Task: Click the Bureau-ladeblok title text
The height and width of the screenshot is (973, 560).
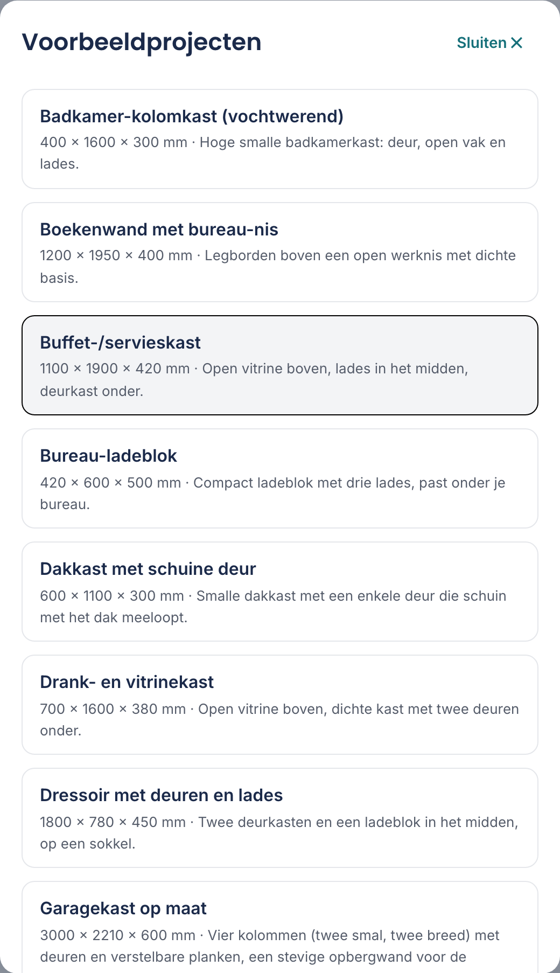Action: 108,456
